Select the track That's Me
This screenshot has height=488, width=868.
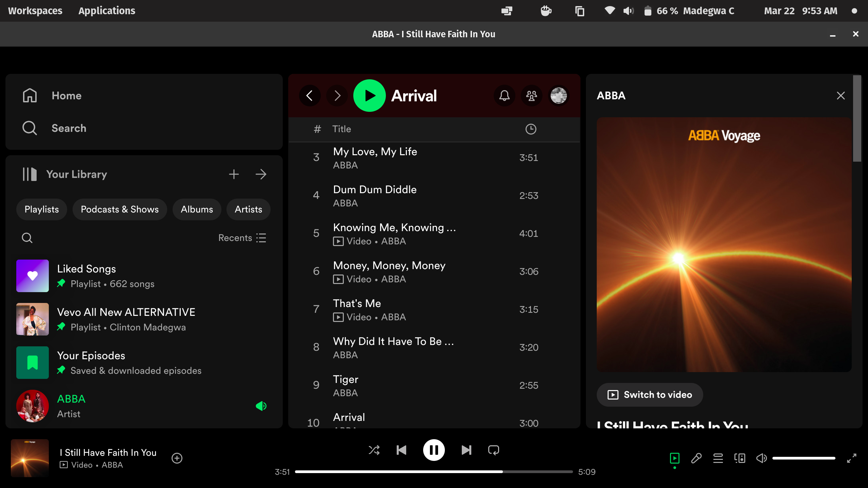click(x=434, y=310)
